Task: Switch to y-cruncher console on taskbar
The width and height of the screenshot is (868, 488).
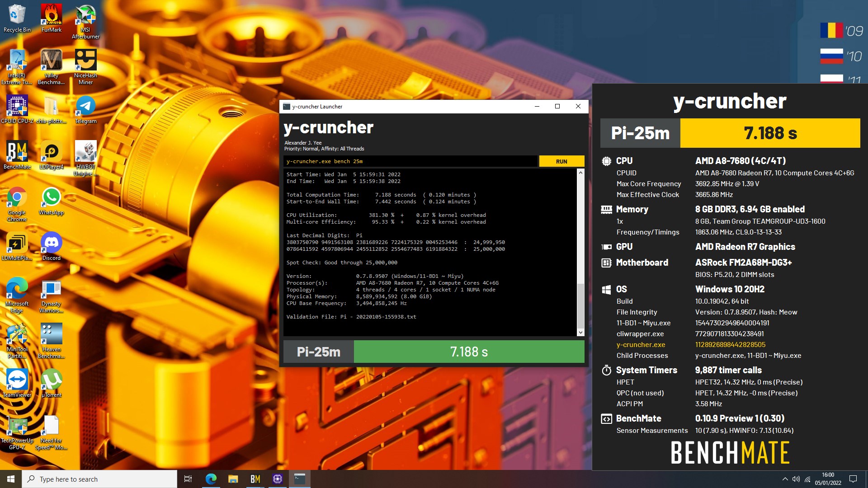Action: [300, 479]
